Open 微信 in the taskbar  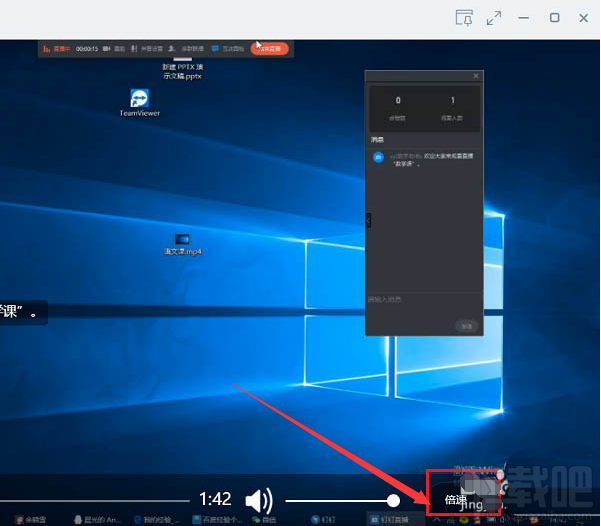(264, 520)
